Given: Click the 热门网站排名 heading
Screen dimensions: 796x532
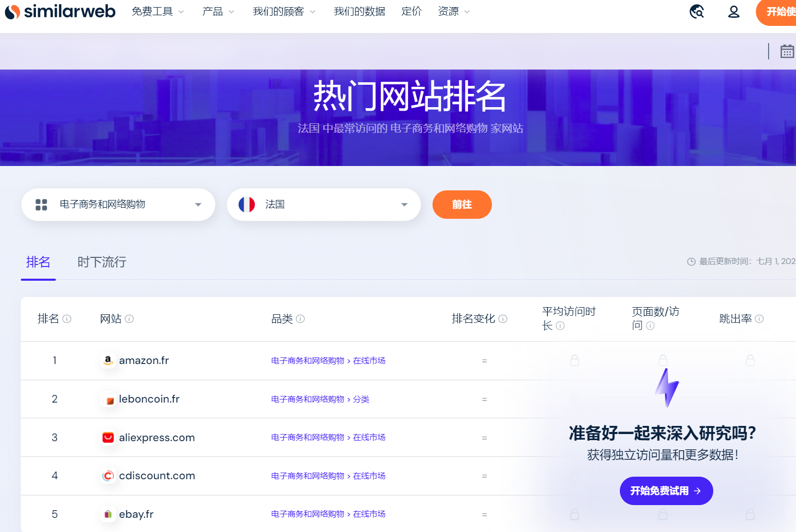Looking at the screenshot, I should coord(410,96).
